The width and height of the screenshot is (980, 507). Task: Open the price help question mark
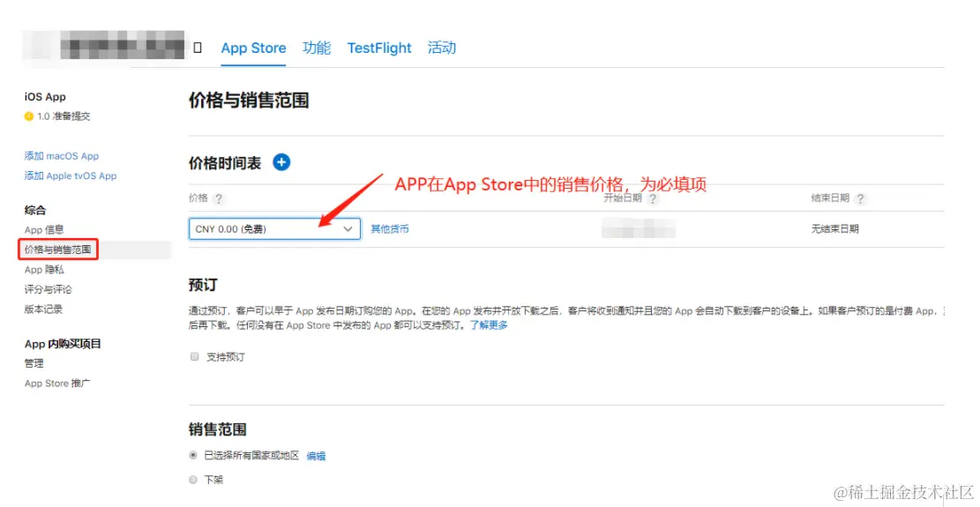coord(218,198)
